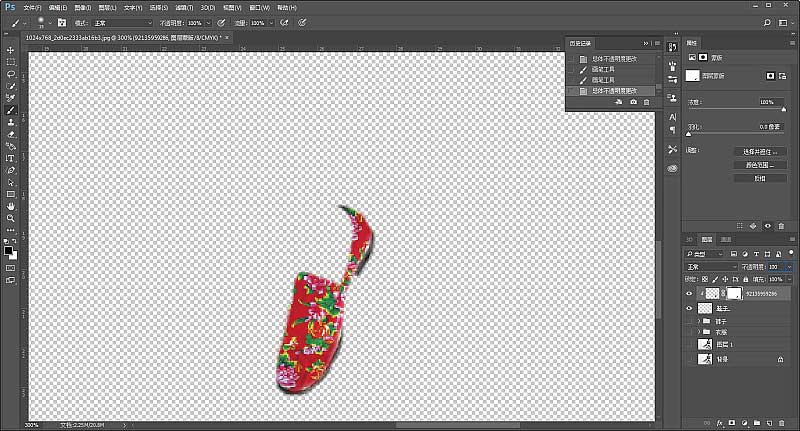This screenshot has height=431, width=800.
Task: Toggle airbrush build-up mode in options bar
Action: click(286, 21)
